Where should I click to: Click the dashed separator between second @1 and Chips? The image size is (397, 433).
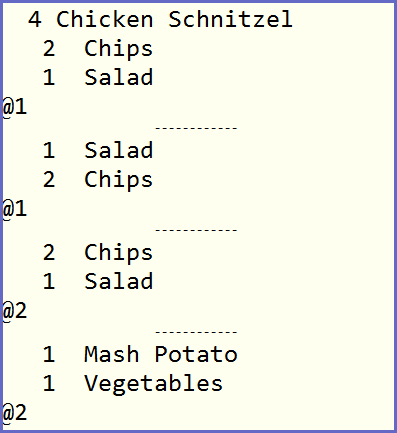pos(196,230)
